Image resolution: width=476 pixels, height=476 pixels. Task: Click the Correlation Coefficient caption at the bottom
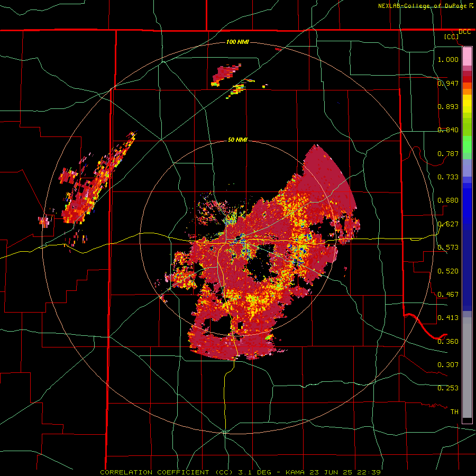coord(240,472)
